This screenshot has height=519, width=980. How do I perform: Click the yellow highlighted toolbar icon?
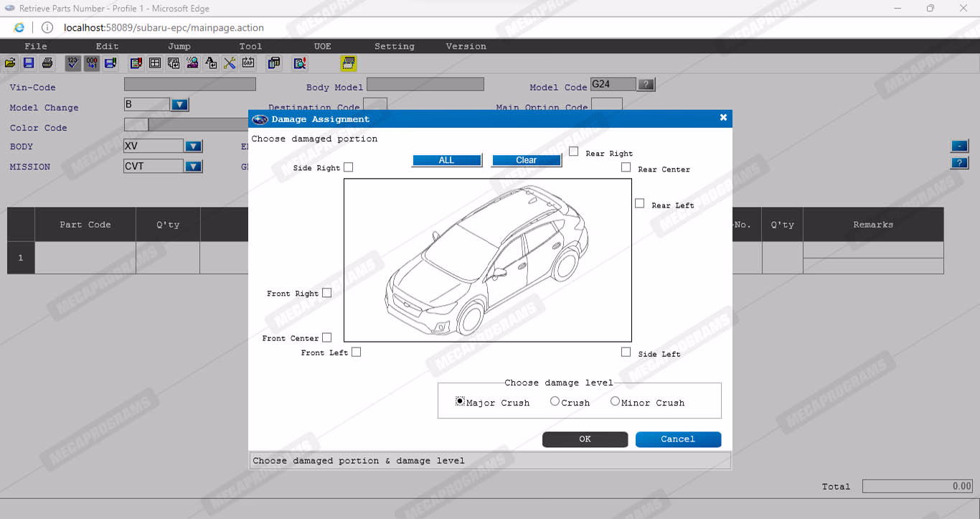[349, 63]
